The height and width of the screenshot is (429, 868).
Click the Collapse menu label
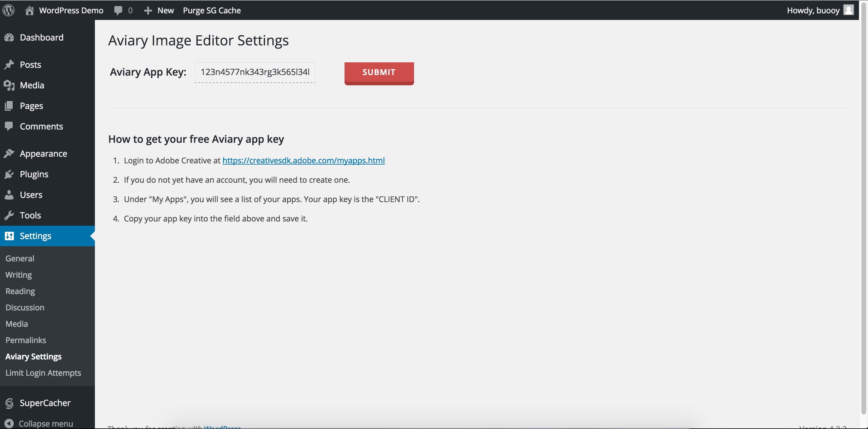point(46,424)
